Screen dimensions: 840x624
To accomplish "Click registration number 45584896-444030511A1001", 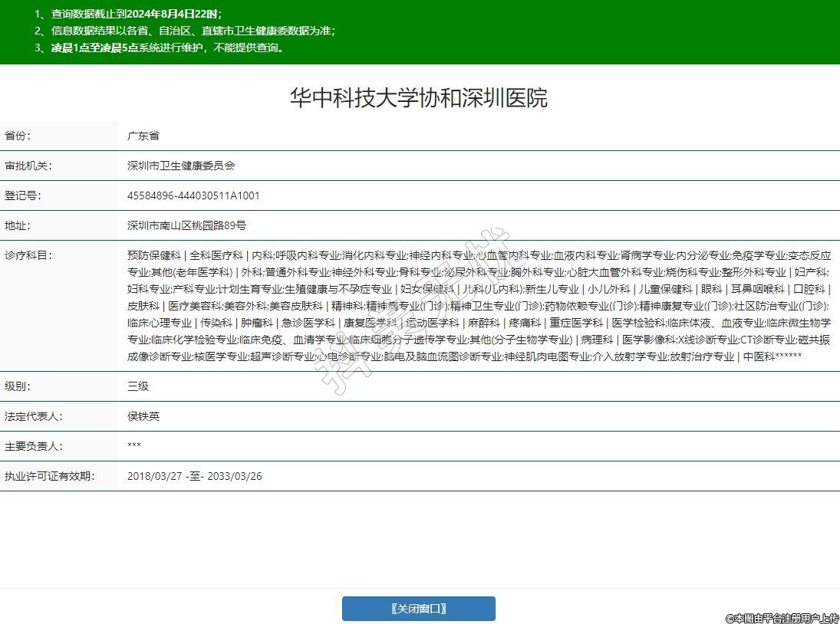I will 193,195.
